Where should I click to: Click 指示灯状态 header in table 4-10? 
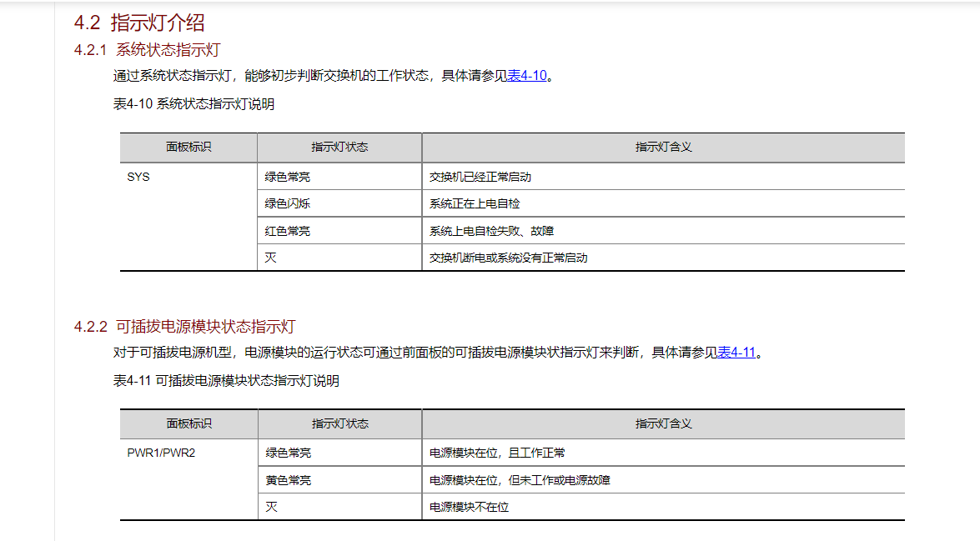coord(339,148)
